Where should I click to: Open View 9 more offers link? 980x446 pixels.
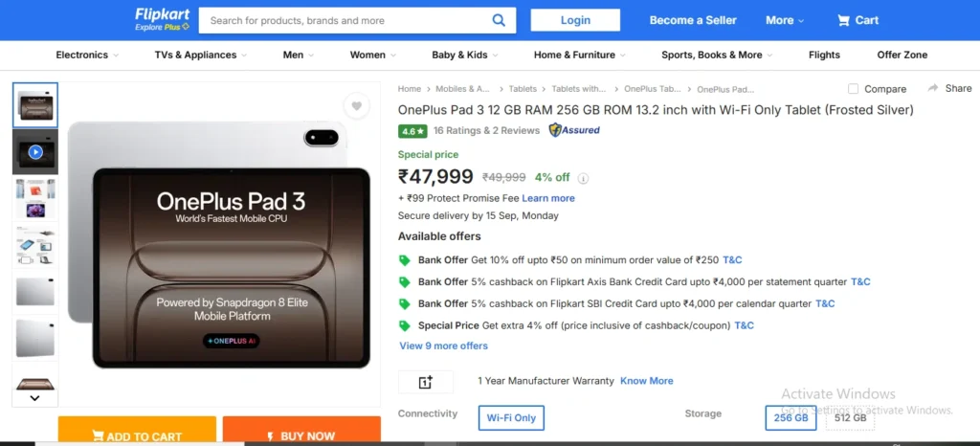coord(443,346)
